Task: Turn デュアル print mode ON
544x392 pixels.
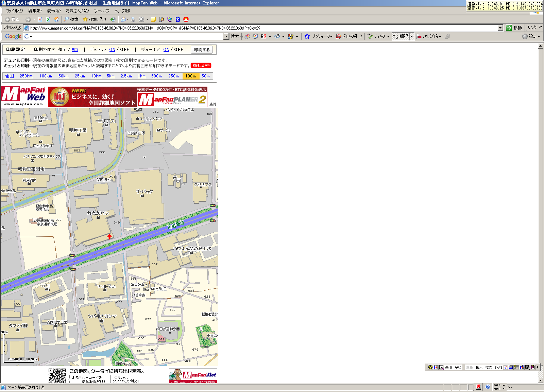Action: pos(112,50)
